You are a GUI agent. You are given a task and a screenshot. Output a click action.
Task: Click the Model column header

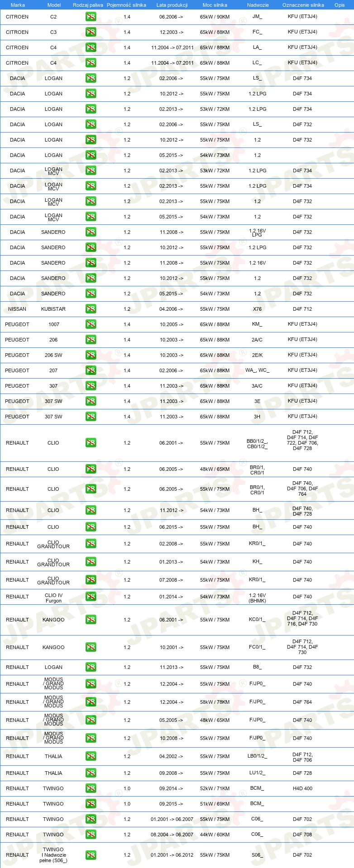click(54, 5)
